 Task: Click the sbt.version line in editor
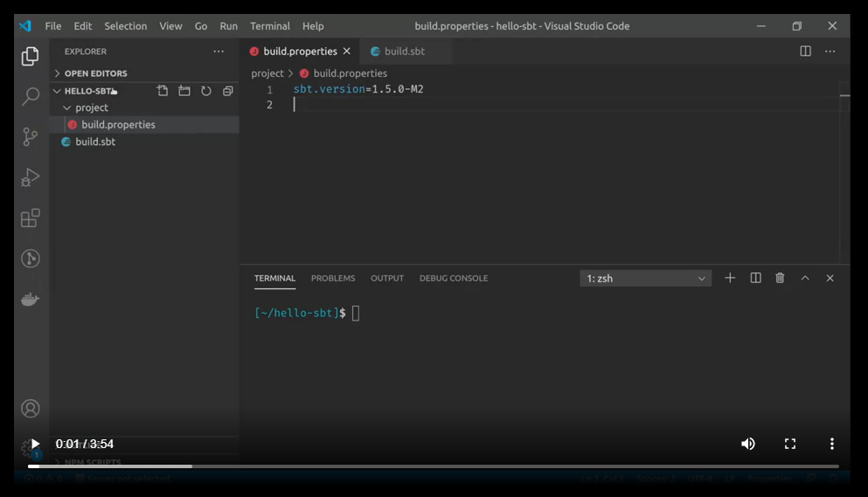coord(358,89)
